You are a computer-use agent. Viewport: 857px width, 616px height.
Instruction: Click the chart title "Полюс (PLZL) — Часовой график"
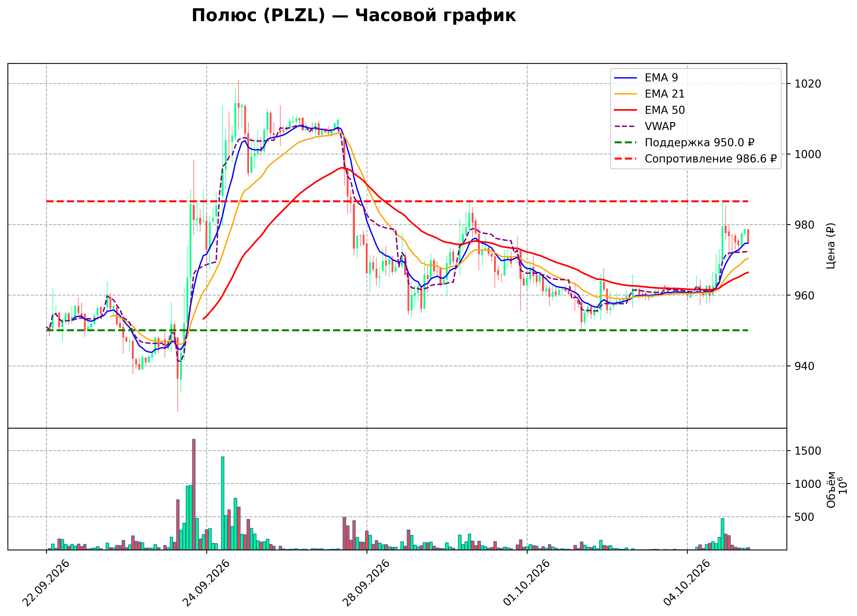[x=354, y=16]
